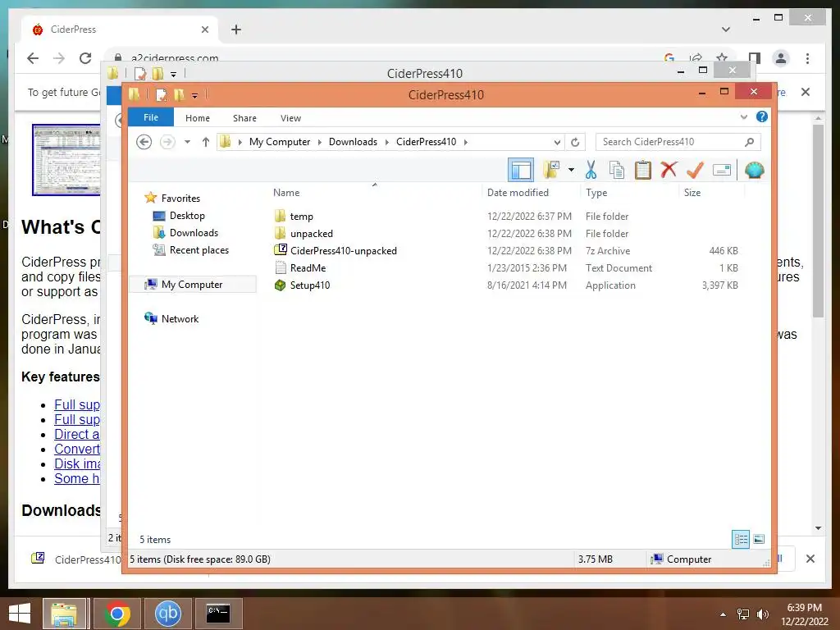Click the search magnifier icon

click(x=750, y=142)
